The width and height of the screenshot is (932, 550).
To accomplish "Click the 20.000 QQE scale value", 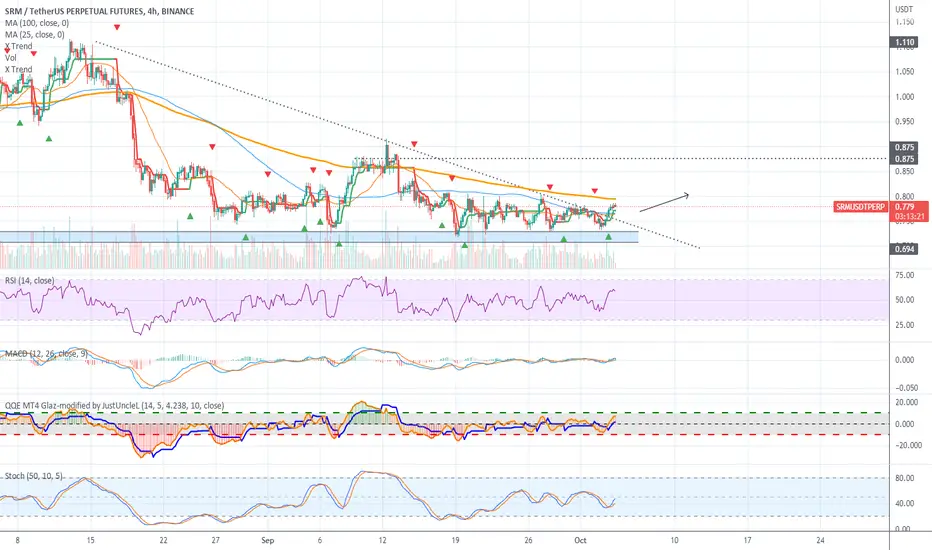I will coord(906,403).
